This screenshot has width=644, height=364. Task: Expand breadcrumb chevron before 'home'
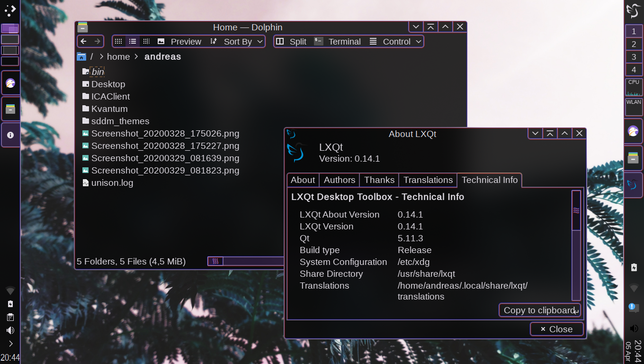point(101,56)
